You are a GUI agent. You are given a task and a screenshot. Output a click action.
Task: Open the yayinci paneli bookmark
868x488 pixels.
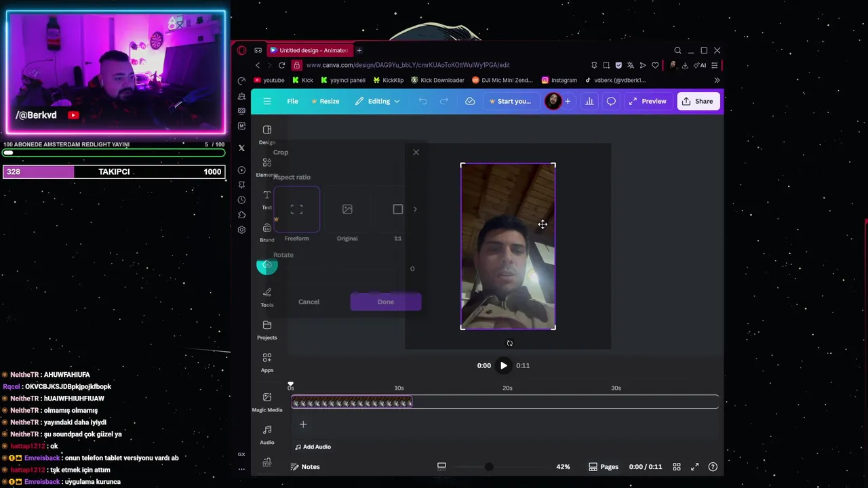pos(343,80)
